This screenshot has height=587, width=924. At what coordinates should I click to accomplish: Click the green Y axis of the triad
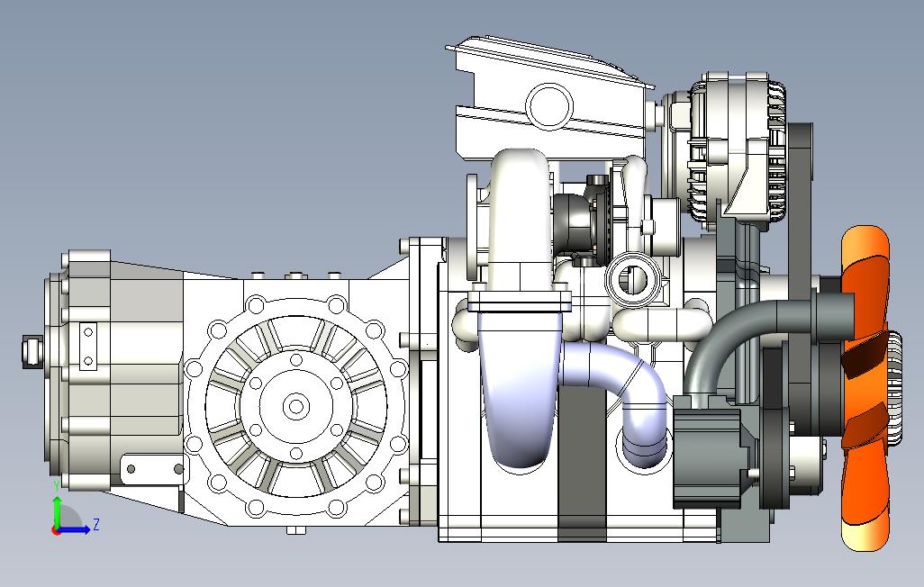pos(57,512)
